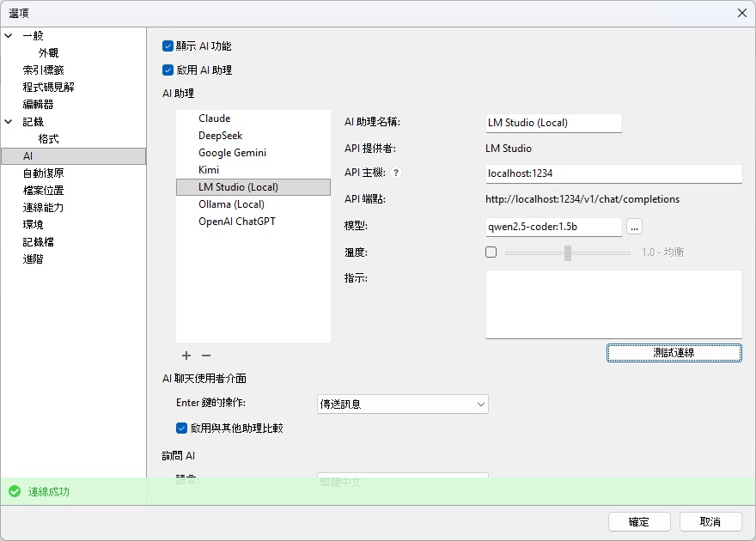Select the AI category in tree
756x541 pixels.
click(73, 156)
